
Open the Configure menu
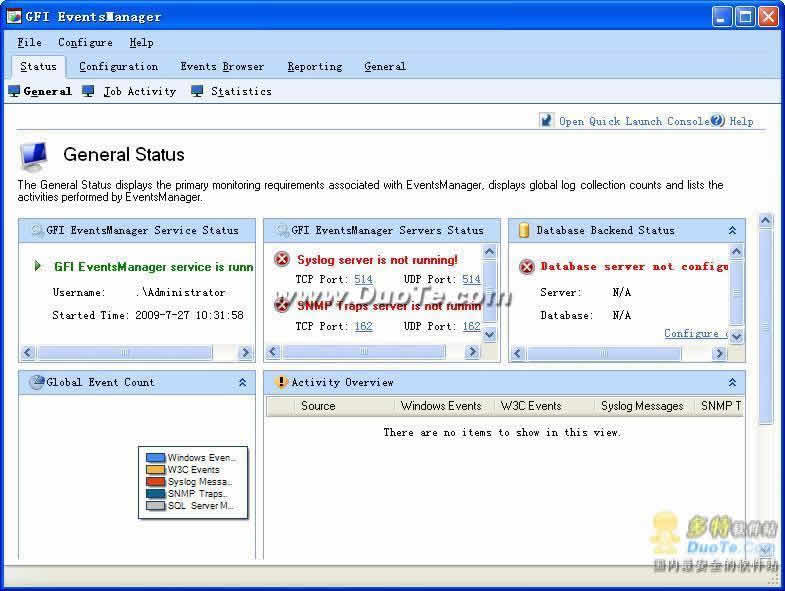85,43
